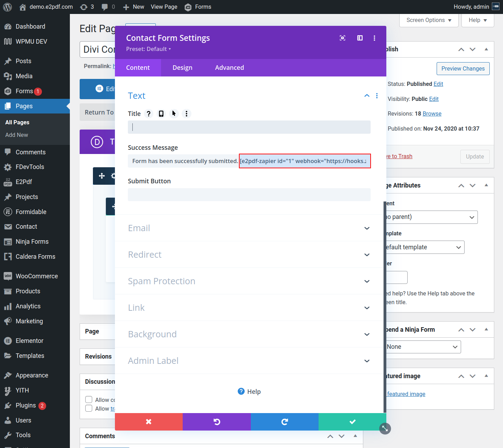
Task: Open the Preset: Default dropdown
Action: coord(148,49)
